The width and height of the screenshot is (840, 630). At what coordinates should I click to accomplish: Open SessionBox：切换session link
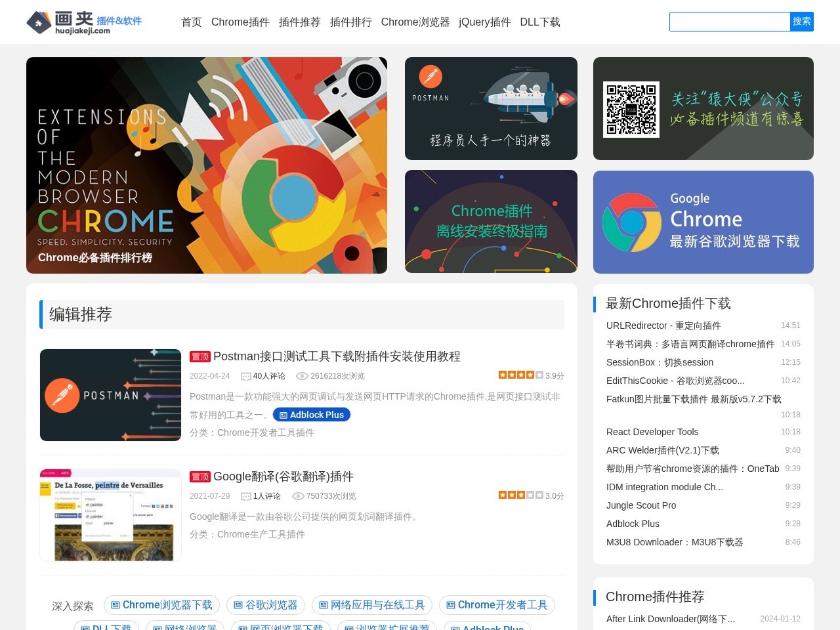(x=660, y=362)
